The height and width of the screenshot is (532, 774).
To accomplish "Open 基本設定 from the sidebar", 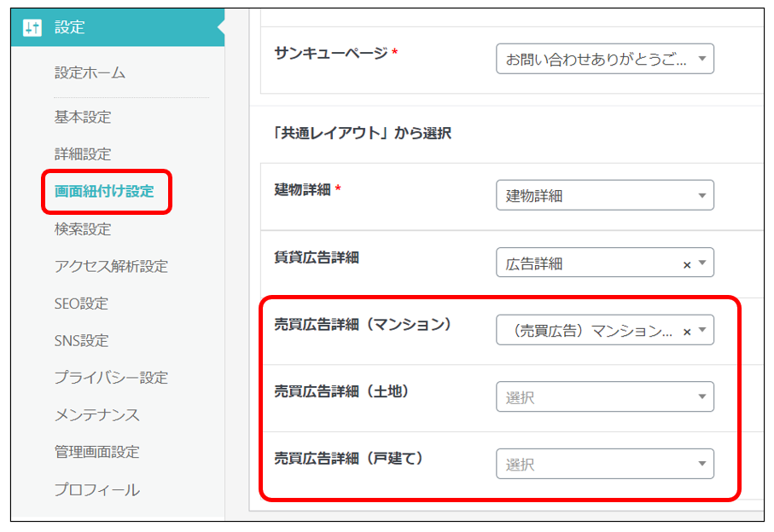I will 83,117.
